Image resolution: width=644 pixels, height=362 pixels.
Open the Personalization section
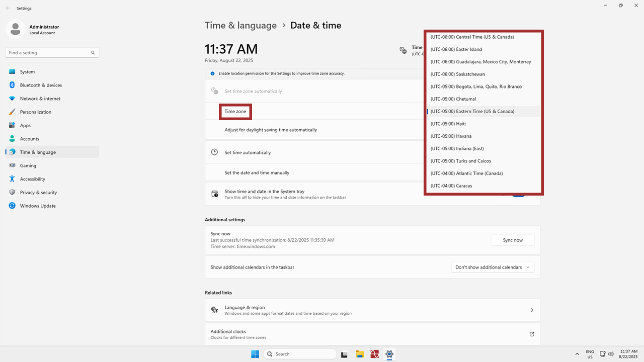click(x=35, y=112)
